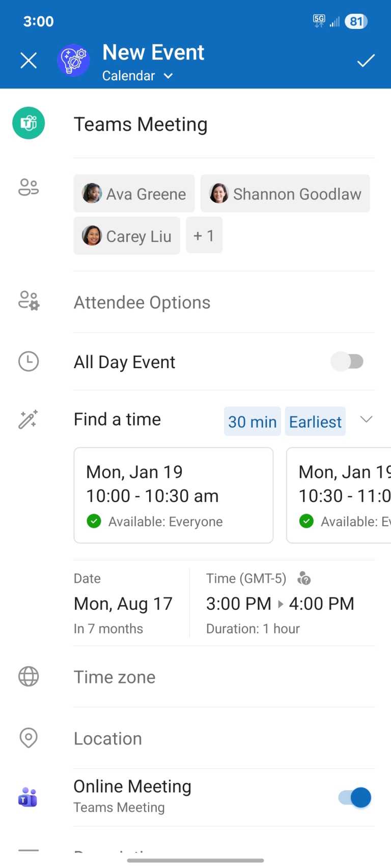Open the Time zone row
The image size is (391, 868).
click(224, 677)
